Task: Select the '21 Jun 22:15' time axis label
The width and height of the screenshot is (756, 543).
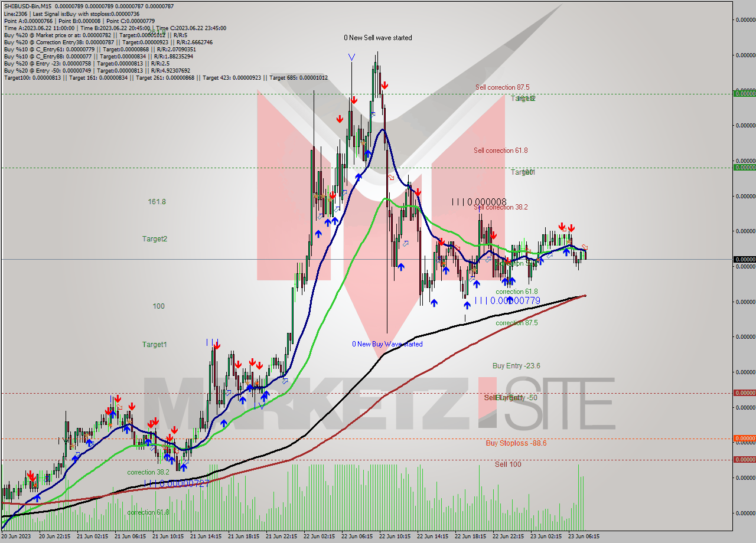Action: point(282,537)
